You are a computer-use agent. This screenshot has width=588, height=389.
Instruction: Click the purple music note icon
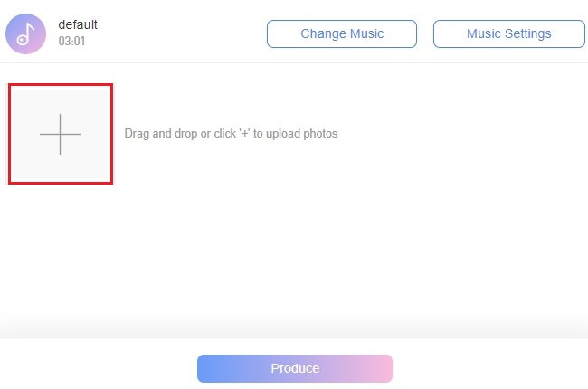click(25, 33)
